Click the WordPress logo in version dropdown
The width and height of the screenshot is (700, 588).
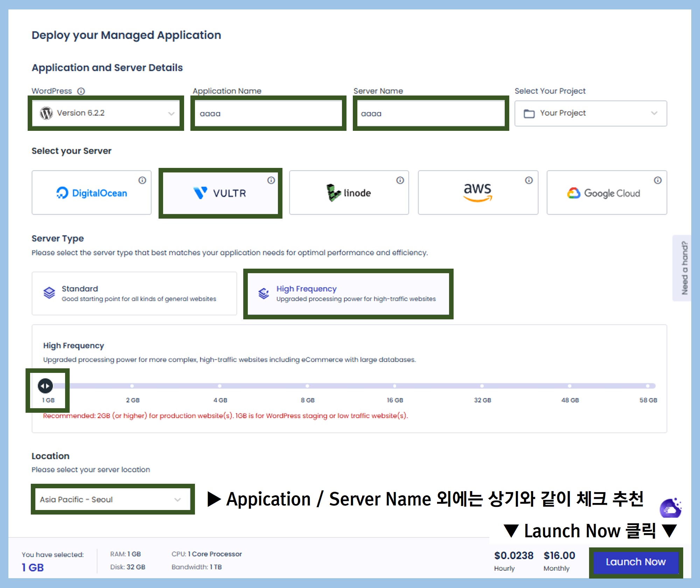[46, 113]
